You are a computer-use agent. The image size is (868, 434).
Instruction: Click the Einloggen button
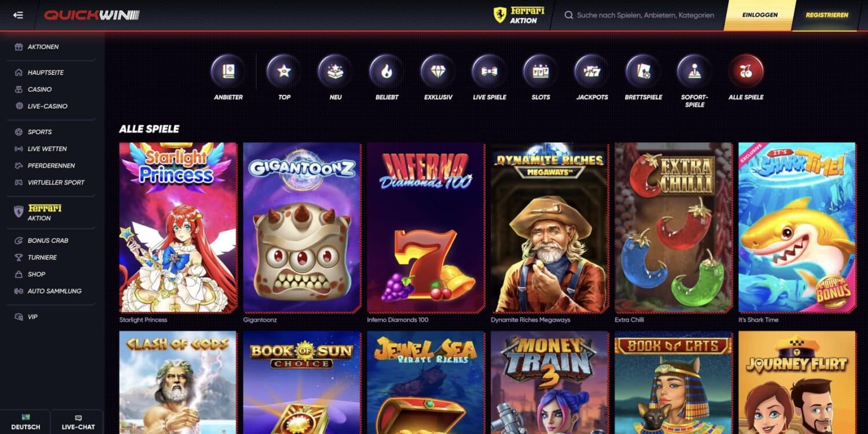point(760,15)
